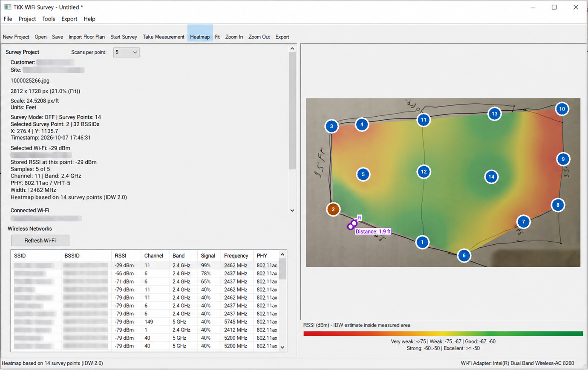Screen dimensions: 588x370
Task: Click the 5745 MHz frequency cell
Action: click(x=236, y=321)
